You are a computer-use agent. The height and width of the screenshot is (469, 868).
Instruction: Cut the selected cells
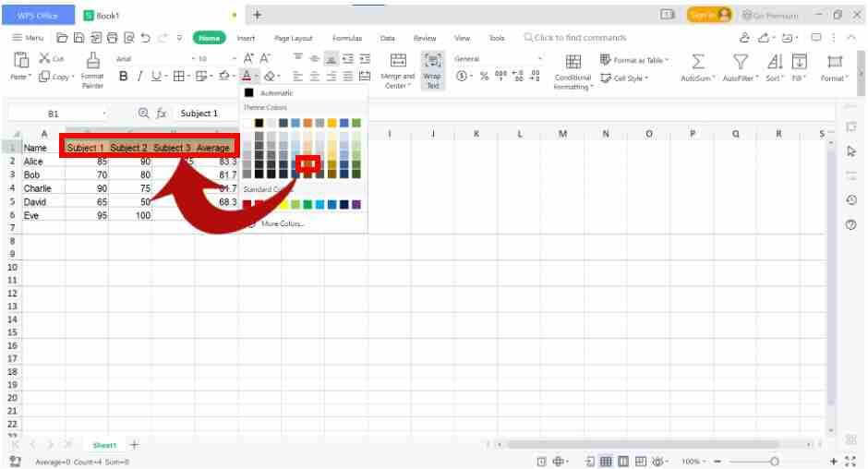point(51,58)
